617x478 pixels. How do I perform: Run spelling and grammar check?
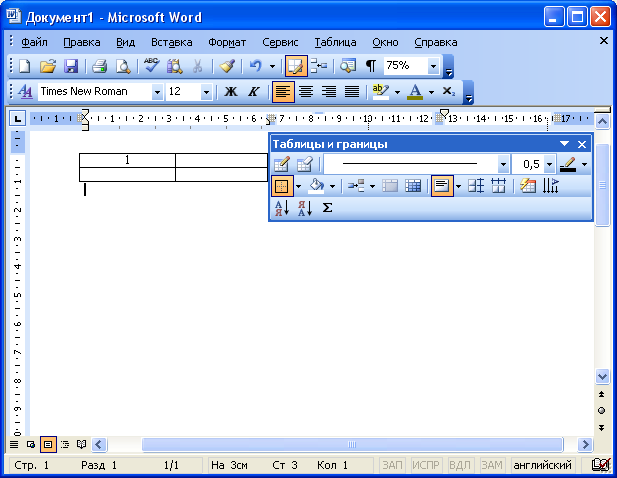pyautogui.click(x=151, y=66)
